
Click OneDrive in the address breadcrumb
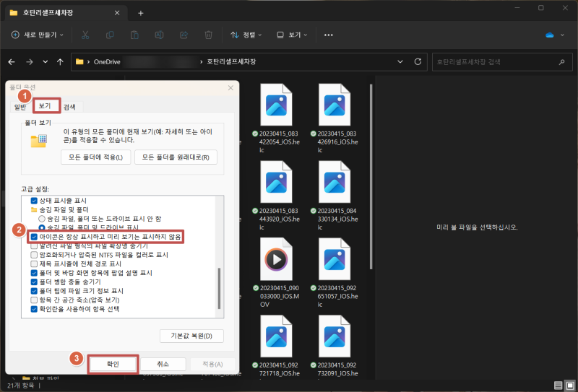[107, 62]
